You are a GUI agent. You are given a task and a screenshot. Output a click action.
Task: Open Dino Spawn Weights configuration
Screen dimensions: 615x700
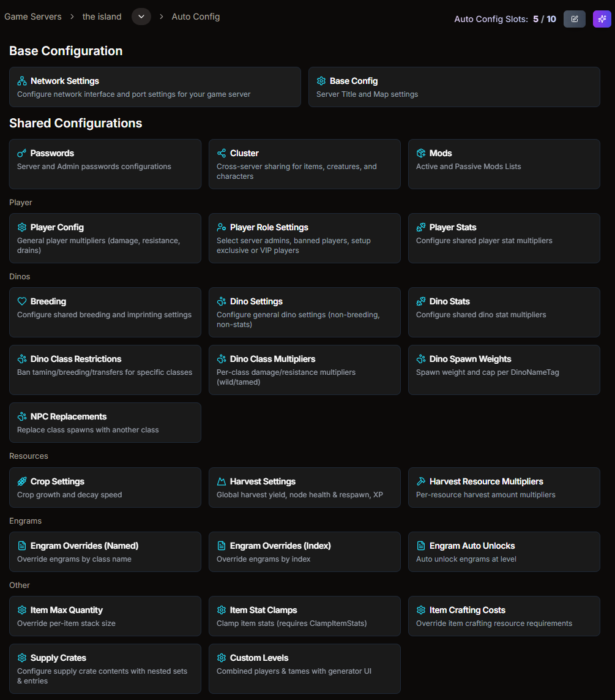504,370
